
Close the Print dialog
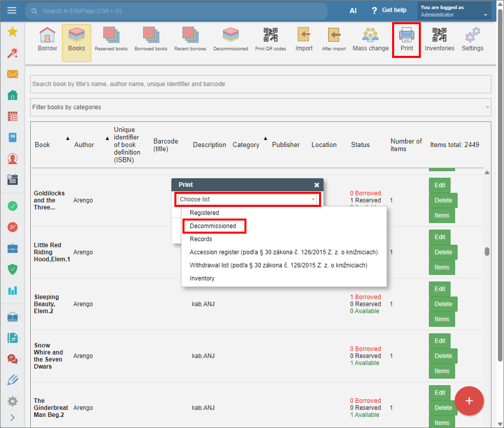tap(317, 185)
